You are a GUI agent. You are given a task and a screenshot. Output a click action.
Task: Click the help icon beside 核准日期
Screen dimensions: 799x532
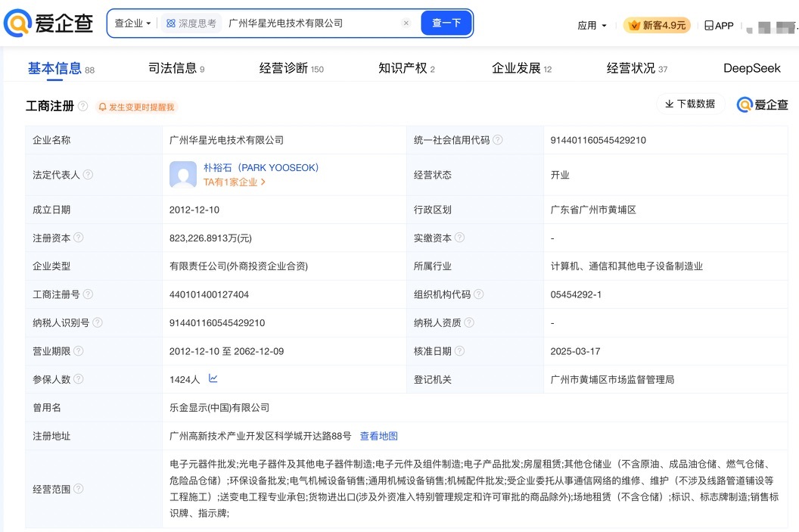459,350
